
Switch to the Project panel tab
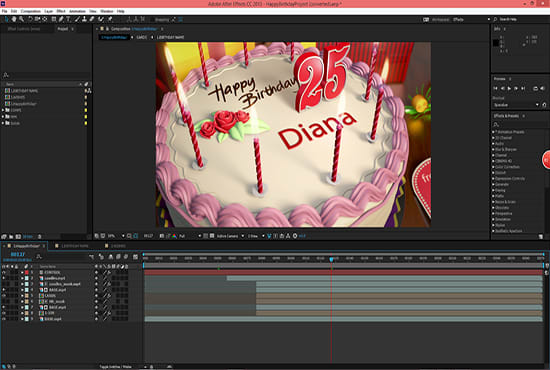coord(63,29)
